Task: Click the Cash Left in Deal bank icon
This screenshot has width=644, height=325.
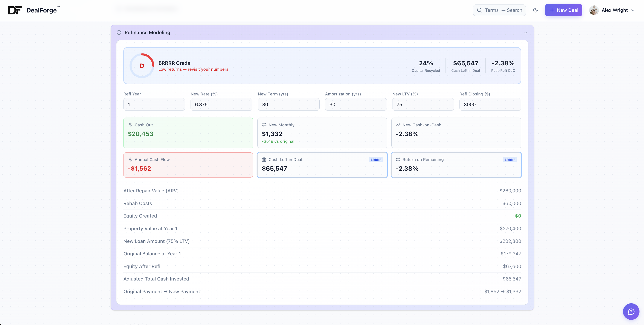Action: pyautogui.click(x=264, y=160)
